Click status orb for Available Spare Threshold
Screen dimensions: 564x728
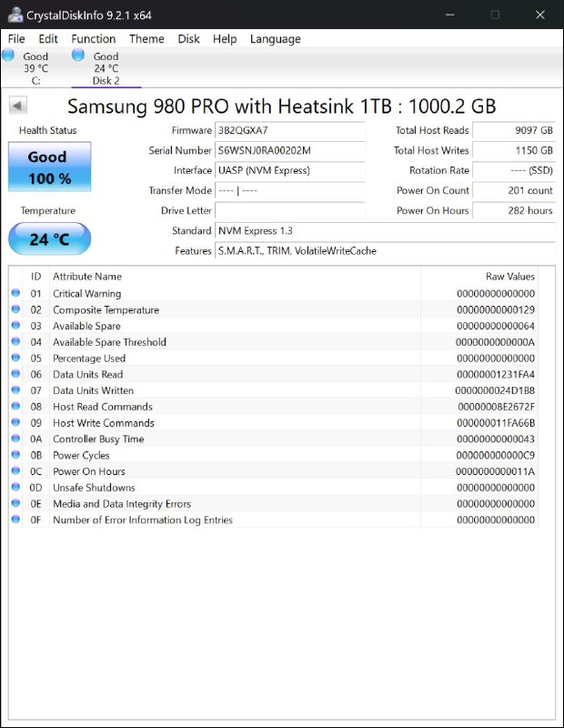[x=15, y=341]
